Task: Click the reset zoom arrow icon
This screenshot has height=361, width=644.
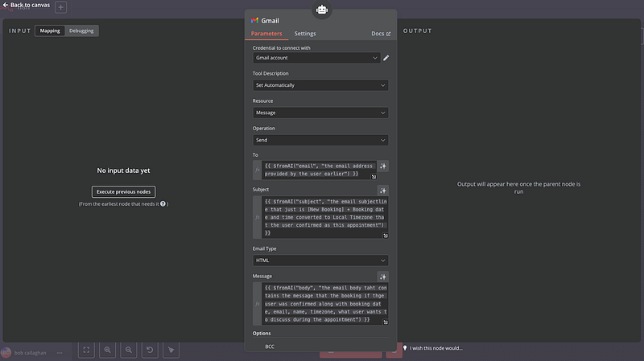Action: 149,350
